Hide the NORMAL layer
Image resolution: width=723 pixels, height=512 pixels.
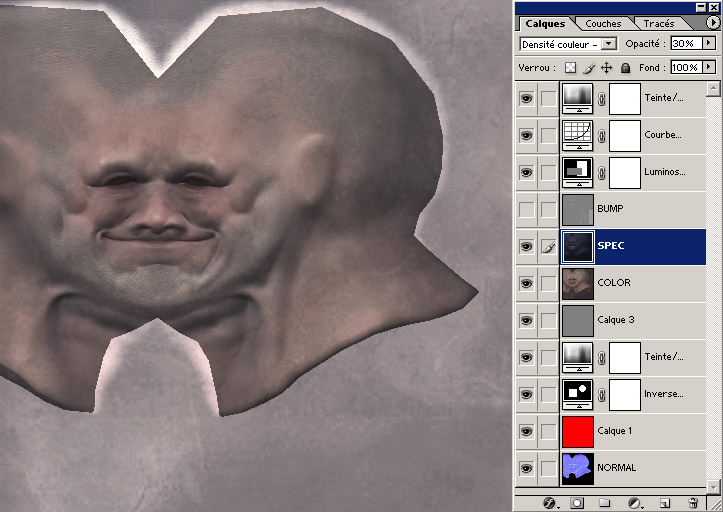pyautogui.click(x=527, y=468)
